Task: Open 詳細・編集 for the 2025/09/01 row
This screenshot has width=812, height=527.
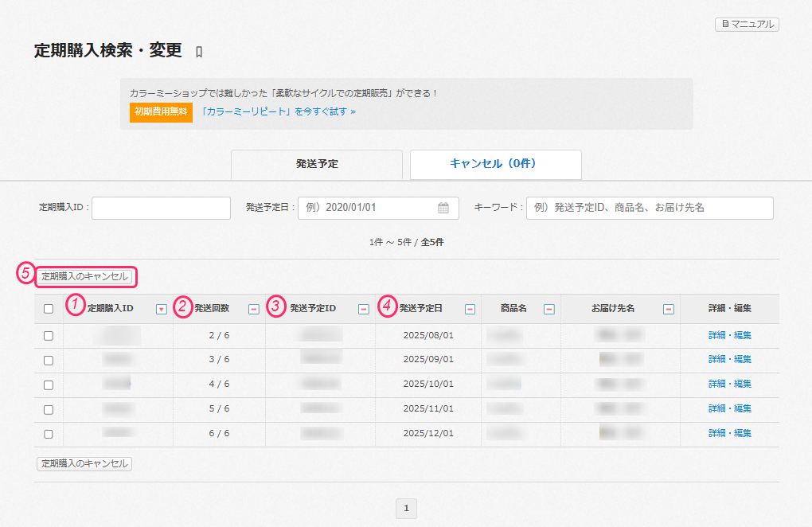Action: pyautogui.click(x=729, y=360)
